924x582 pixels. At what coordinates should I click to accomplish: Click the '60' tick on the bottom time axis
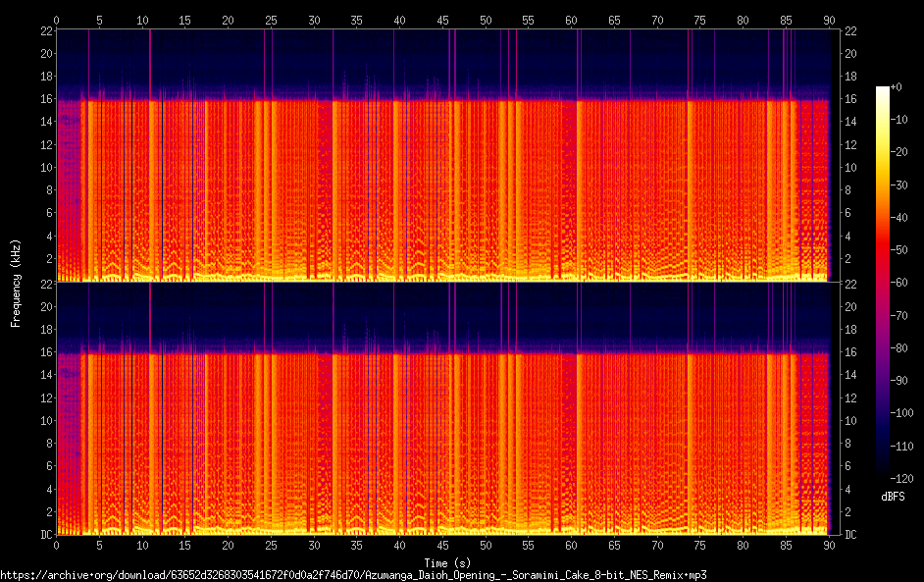click(572, 544)
